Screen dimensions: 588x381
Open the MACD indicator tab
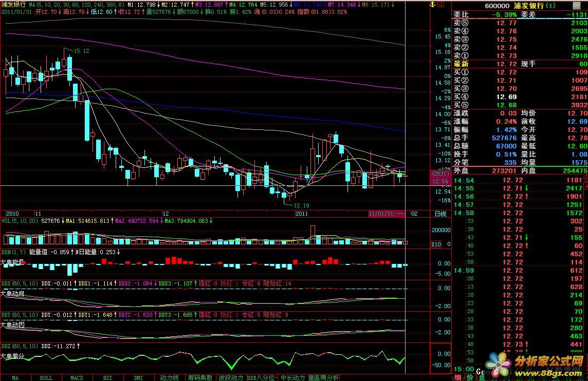(x=77, y=377)
